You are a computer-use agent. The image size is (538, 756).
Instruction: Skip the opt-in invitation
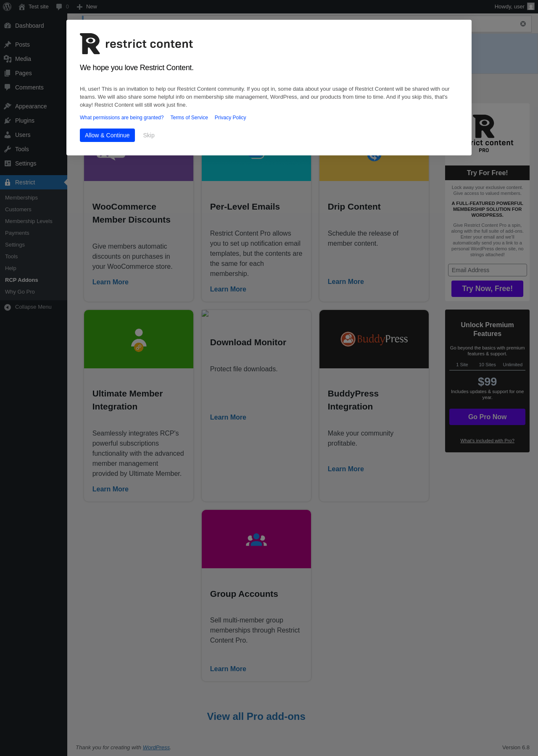[149, 135]
